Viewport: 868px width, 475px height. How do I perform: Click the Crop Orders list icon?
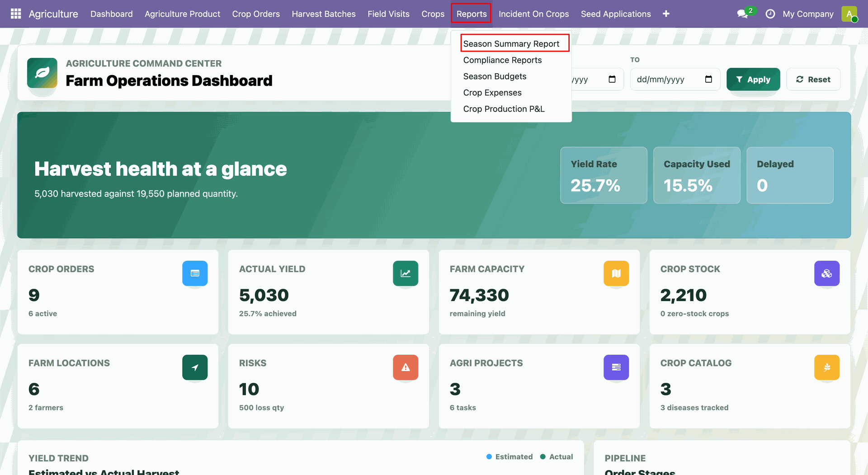tap(195, 273)
